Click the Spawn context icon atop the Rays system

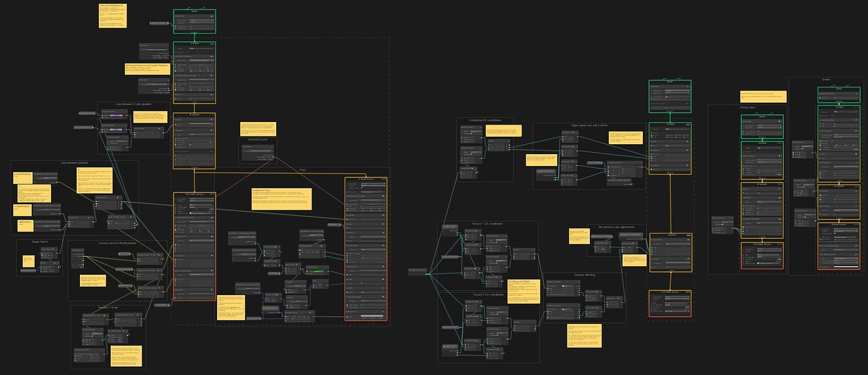click(187, 11)
